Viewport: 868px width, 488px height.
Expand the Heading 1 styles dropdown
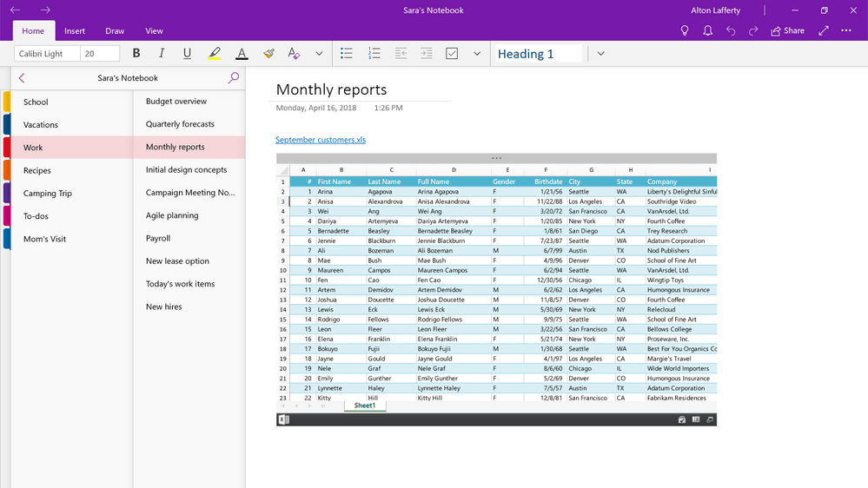coord(600,54)
